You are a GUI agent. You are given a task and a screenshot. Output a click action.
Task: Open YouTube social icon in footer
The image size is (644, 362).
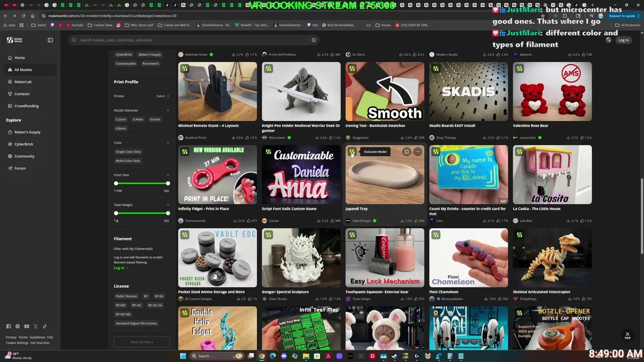point(27,326)
